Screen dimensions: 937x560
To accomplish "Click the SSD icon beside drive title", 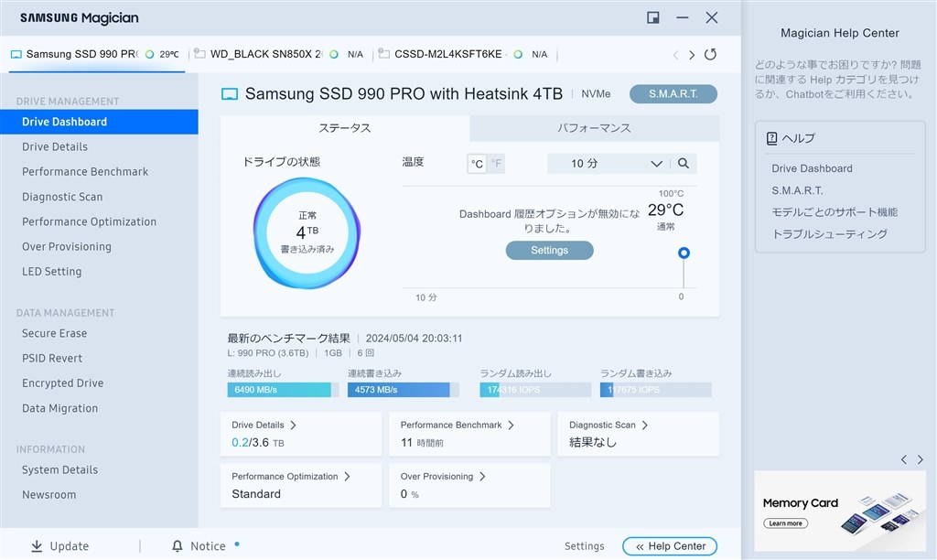I will [230, 94].
